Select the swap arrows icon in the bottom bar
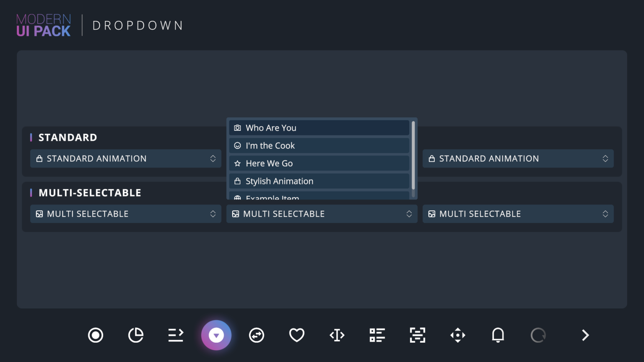The image size is (644, 362). point(256,335)
